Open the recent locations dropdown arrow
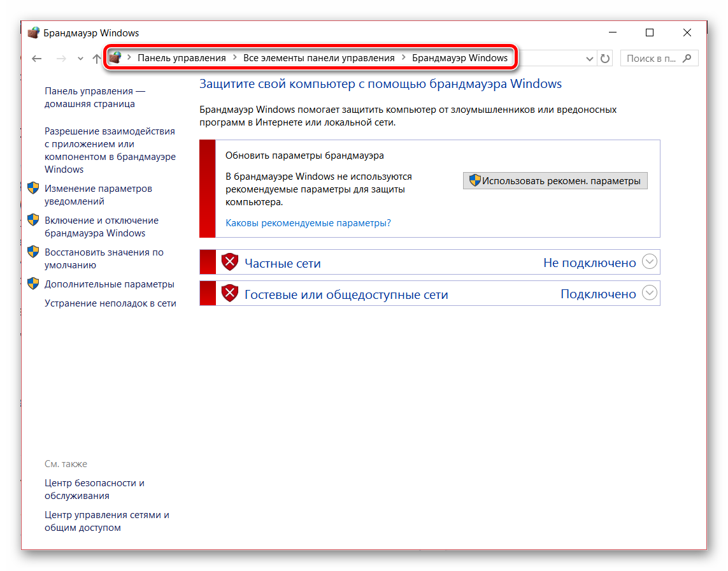Screen dimensions: 728x571 [80, 59]
